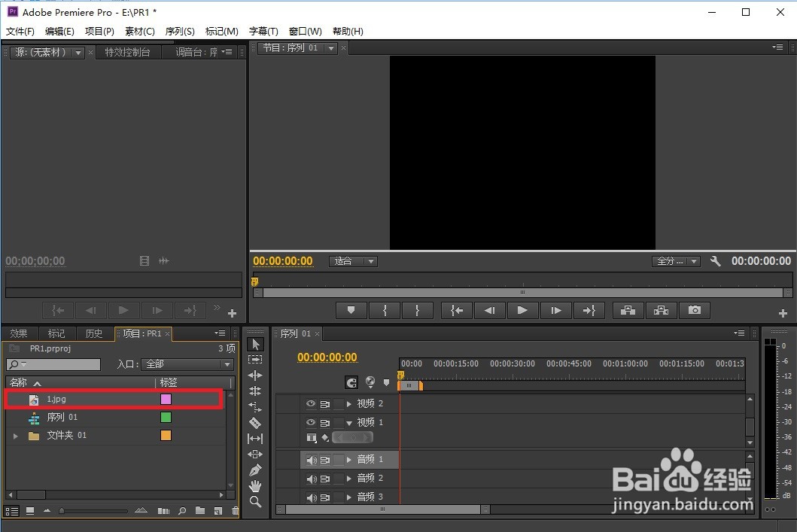Viewport: 797px width, 532px height.
Task: Mute the 音频 2 track speaker
Action: [x=312, y=479]
